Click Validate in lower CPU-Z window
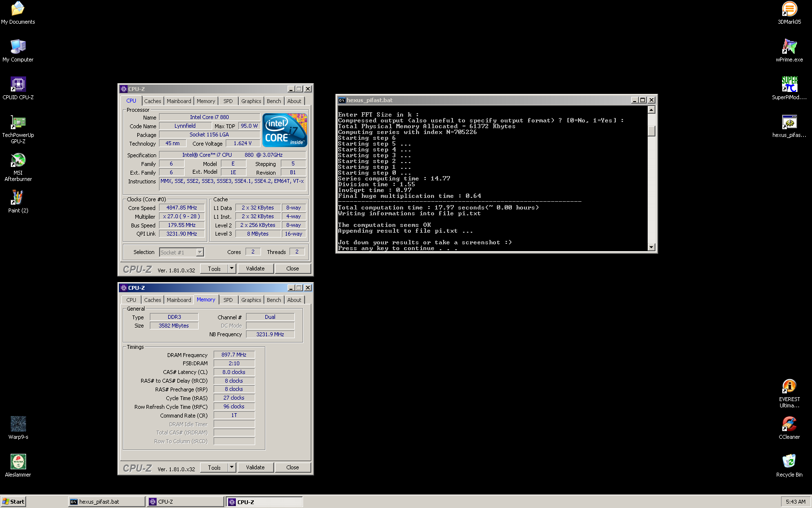Screen dimensions: 812x508 (255, 467)
